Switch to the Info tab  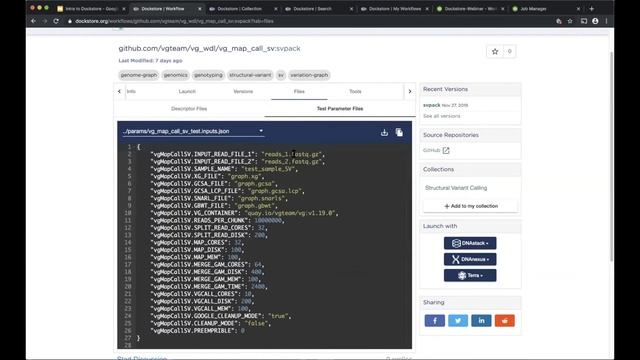[131, 91]
